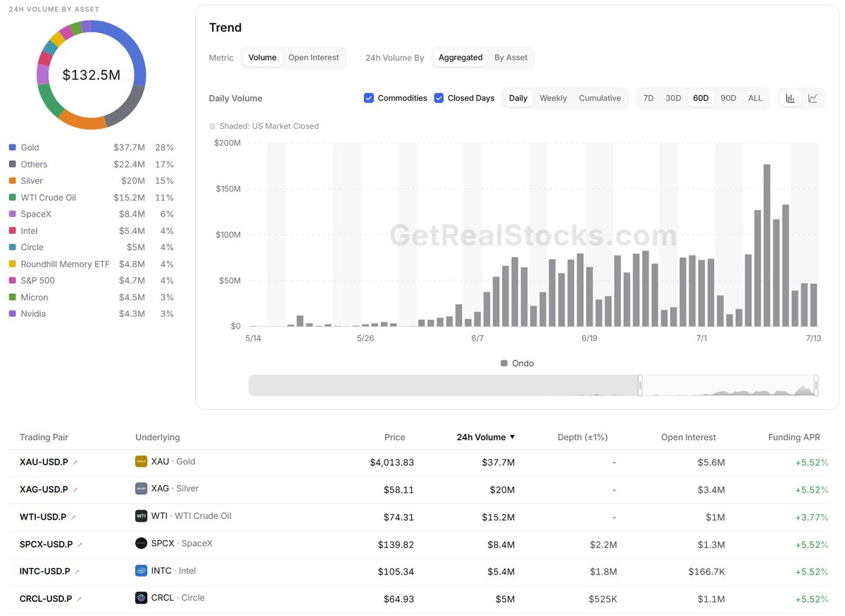The height and width of the screenshot is (616, 845).
Task: Set time range to ALL
Action: 755,98
